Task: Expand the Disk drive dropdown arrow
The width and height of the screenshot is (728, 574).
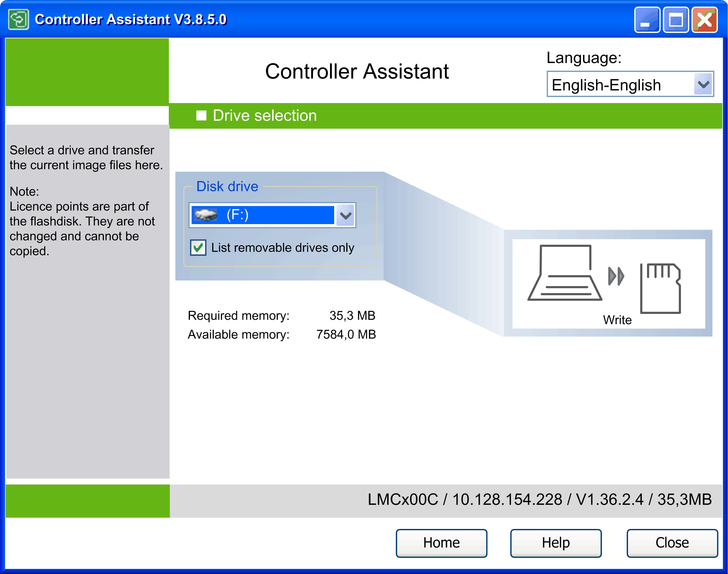Action: tap(346, 215)
